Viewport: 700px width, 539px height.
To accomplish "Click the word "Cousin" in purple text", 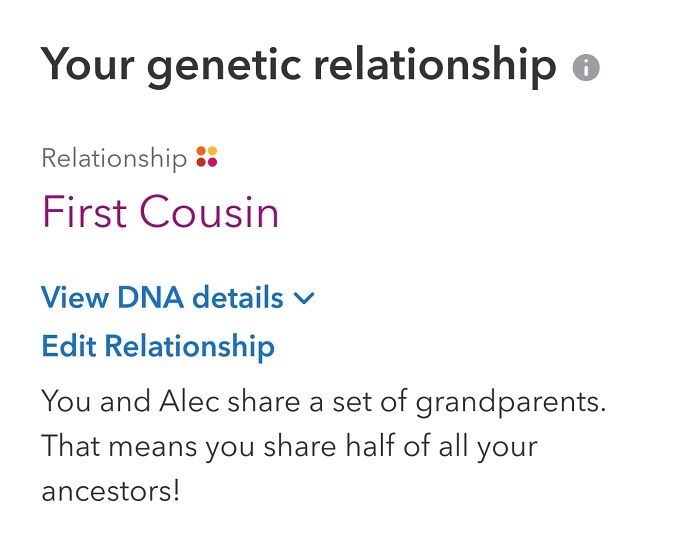I will coord(209,212).
